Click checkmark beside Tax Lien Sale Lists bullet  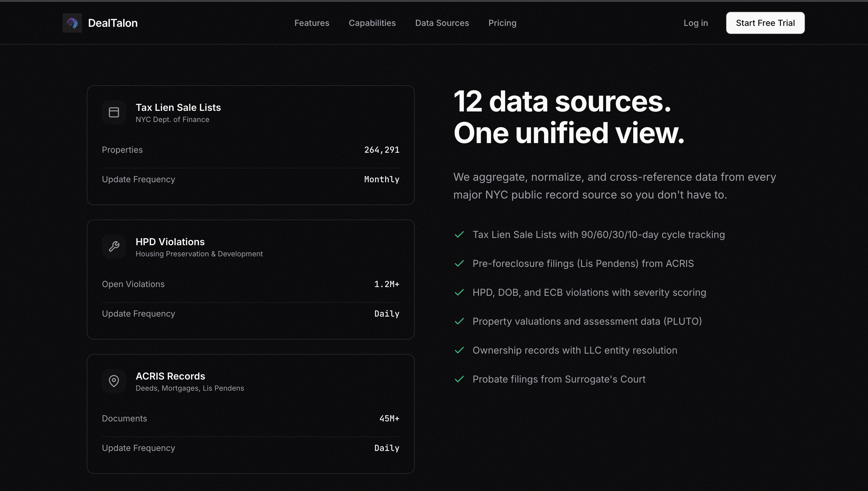459,235
